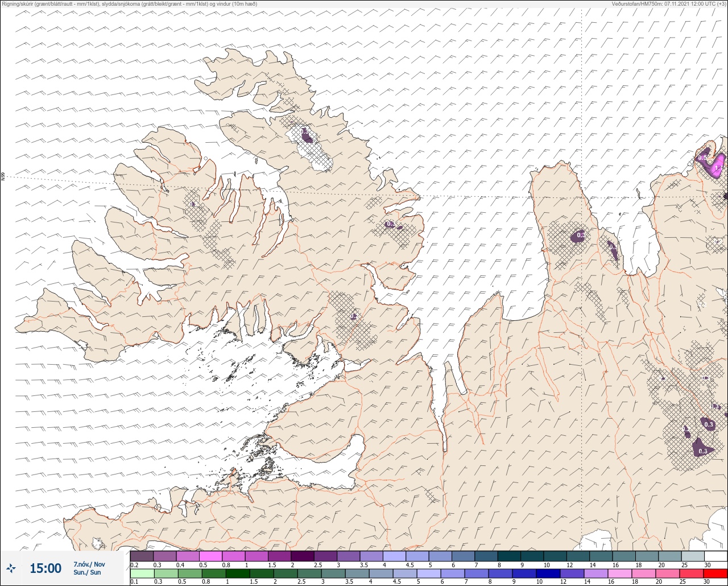Screen dimensions: 728x586
Task: Select the top-row 30 white legend swatch
Action: [715, 556]
